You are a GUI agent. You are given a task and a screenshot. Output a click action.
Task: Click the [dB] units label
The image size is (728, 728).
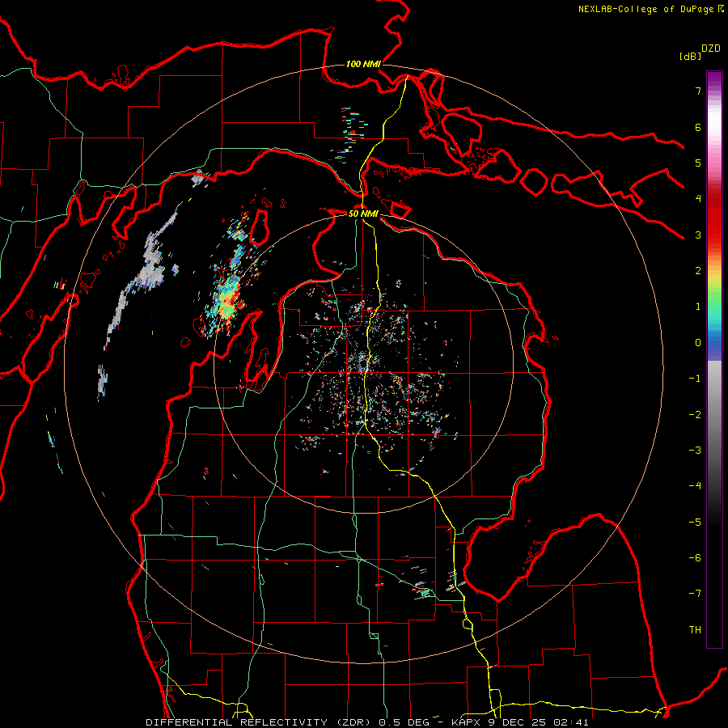[690, 56]
